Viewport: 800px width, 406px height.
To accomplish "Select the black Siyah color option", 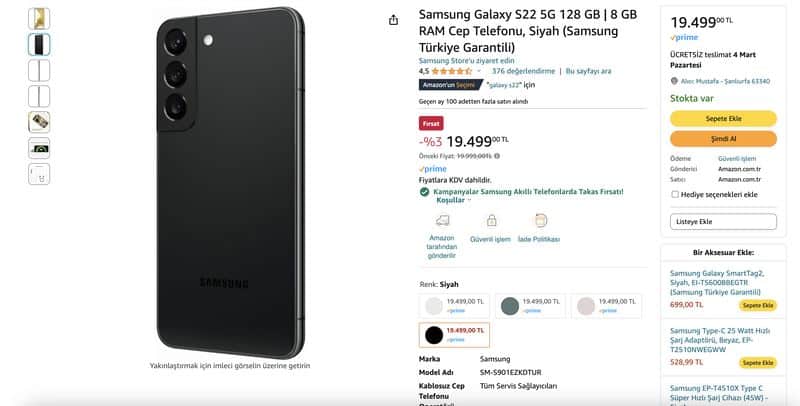I will [454, 335].
